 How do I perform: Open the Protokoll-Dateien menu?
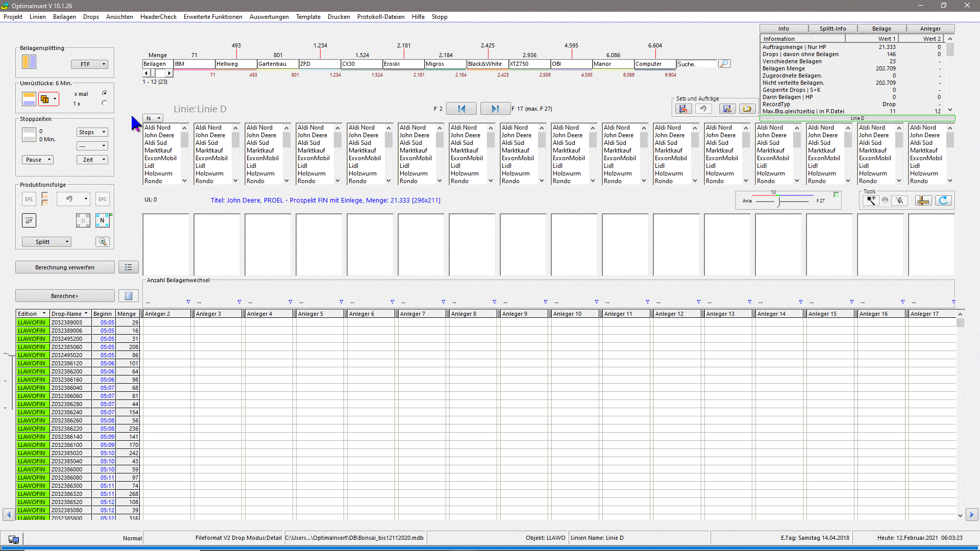coord(381,17)
